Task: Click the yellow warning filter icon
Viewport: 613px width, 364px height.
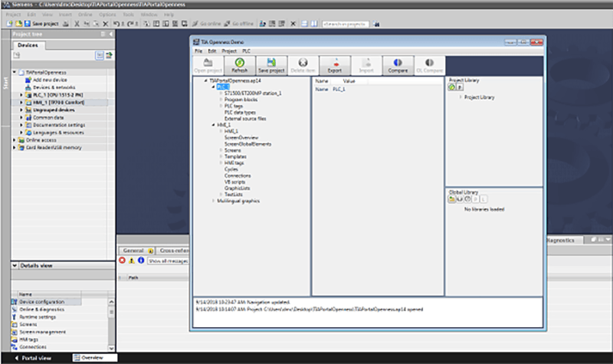Action: coord(132,261)
